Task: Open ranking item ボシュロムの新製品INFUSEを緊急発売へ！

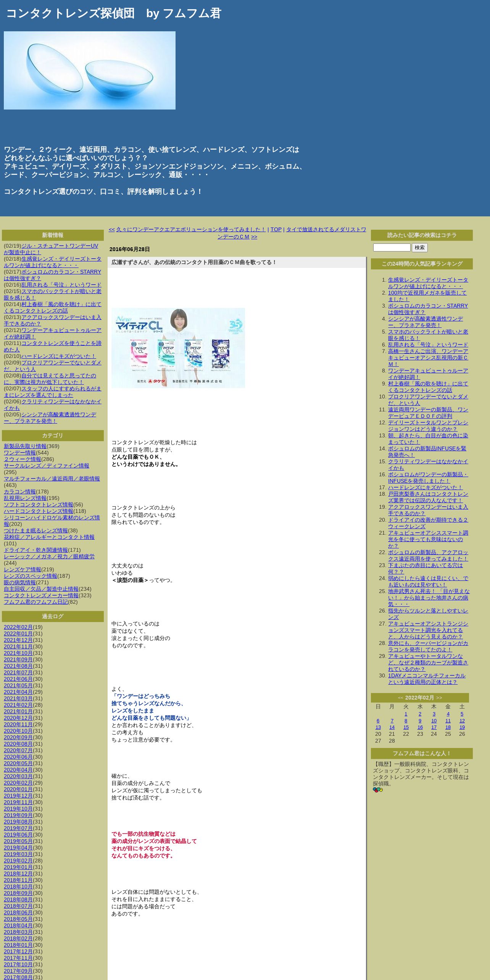Action: [x=427, y=451]
